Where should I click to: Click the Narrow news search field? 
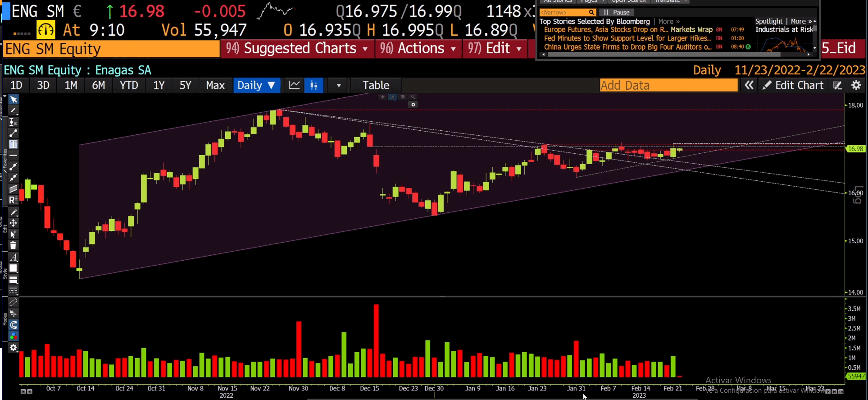[x=568, y=13]
